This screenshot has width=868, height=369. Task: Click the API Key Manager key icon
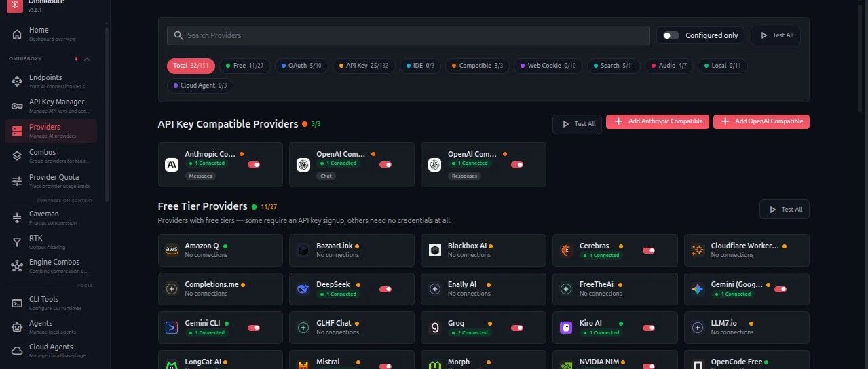[18, 106]
